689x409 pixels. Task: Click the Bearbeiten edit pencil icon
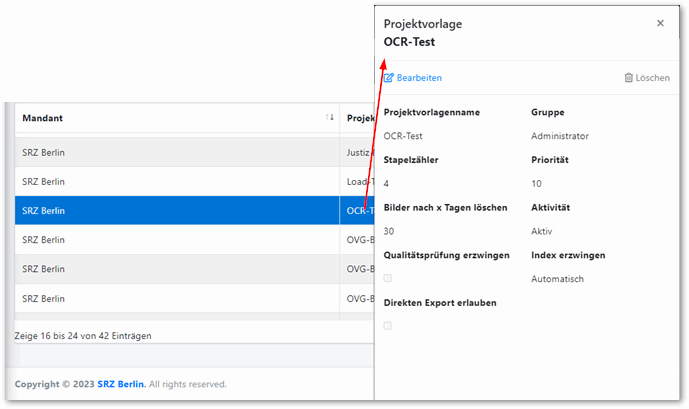click(x=388, y=78)
